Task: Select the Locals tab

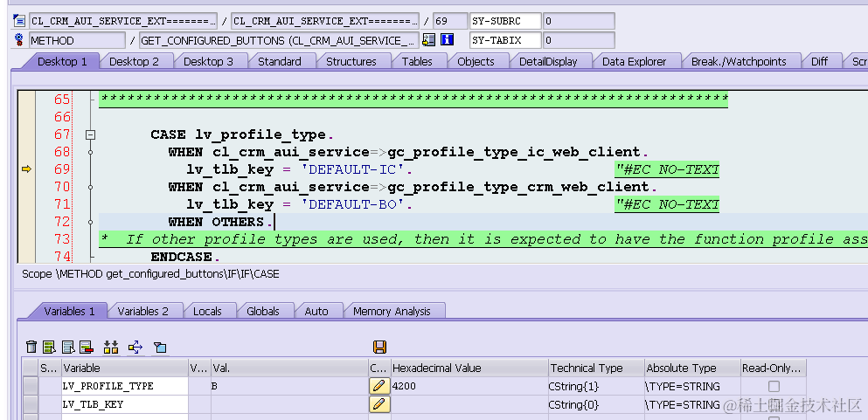Action: click(x=207, y=311)
